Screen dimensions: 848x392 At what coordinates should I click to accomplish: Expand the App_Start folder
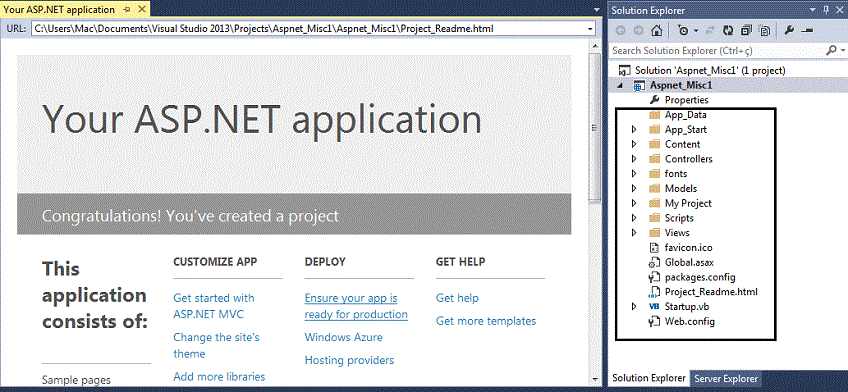pyautogui.click(x=634, y=130)
